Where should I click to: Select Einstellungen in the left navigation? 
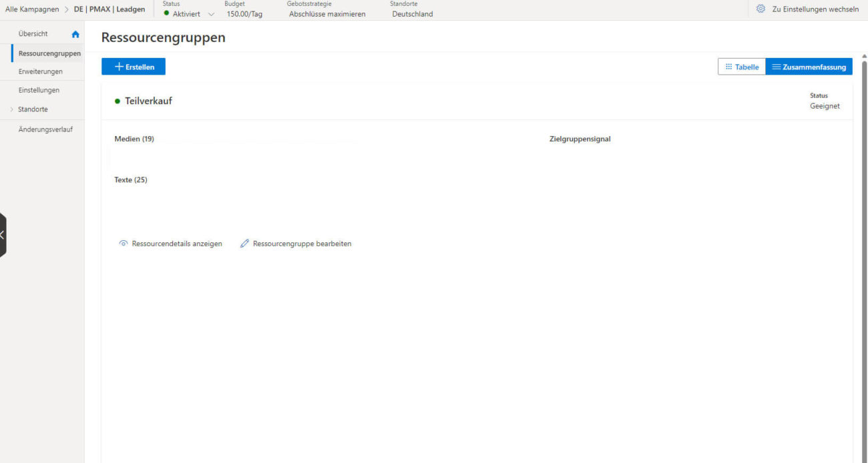pos(39,90)
